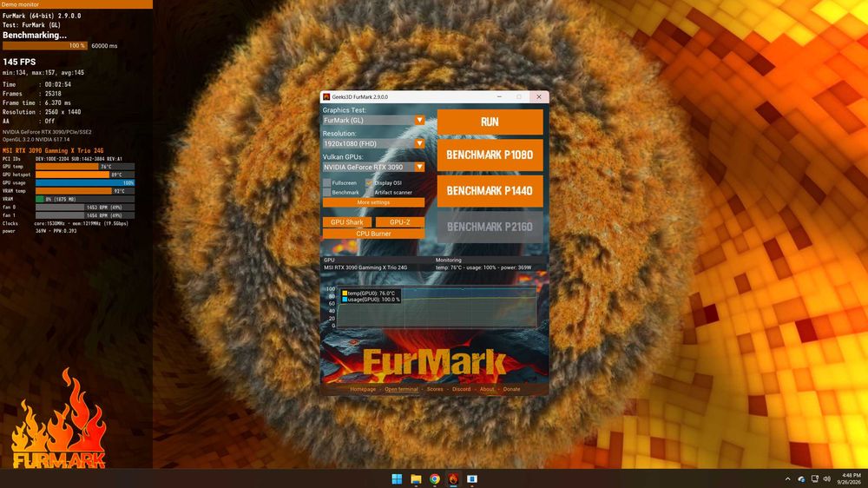Screen dimensions: 868x488
Task: Start the BENCHMARK P1080 preset
Action: point(490,155)
